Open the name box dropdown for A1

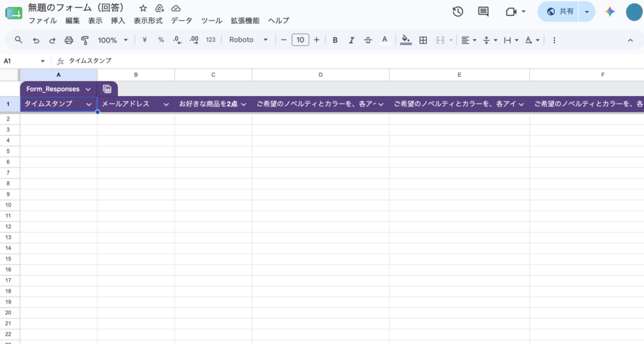click(x=43, y=61)
